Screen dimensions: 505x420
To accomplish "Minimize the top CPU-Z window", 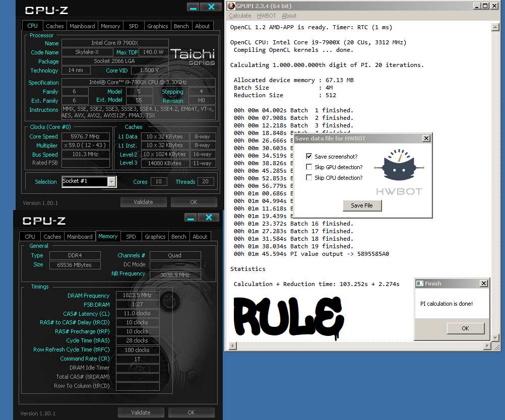I will 193,7.
